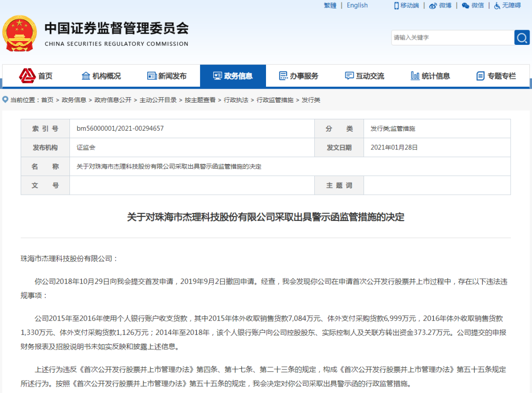Focus the 请输入关键字 search field
Screen dimensions: 532x393
453,37
